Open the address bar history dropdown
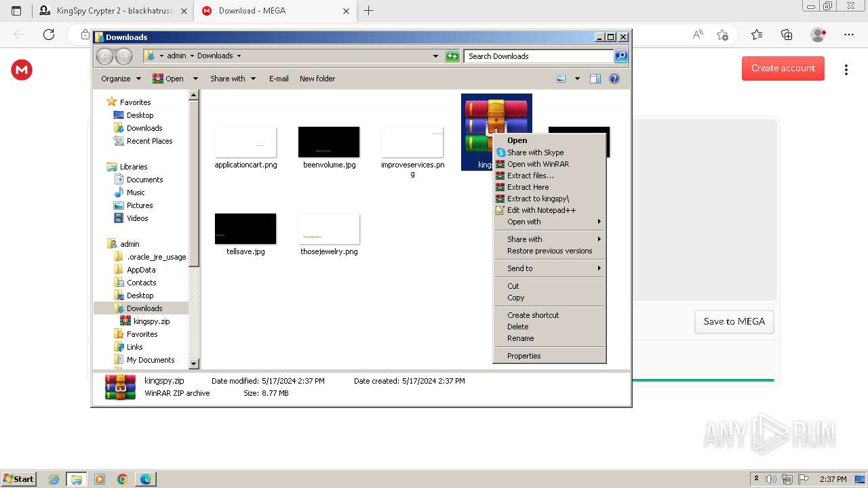This screenshot has height=488, width=868. [435, 56]
